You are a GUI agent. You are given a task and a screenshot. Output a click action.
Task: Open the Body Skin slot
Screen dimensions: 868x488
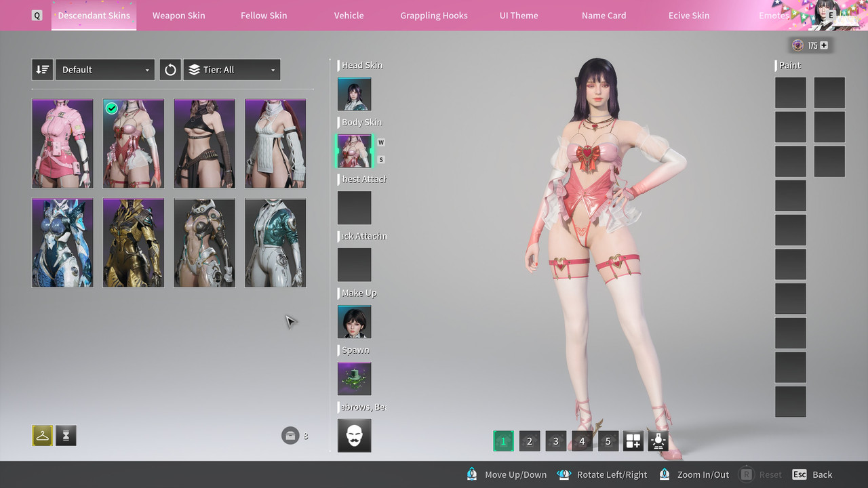click(354, 151)
